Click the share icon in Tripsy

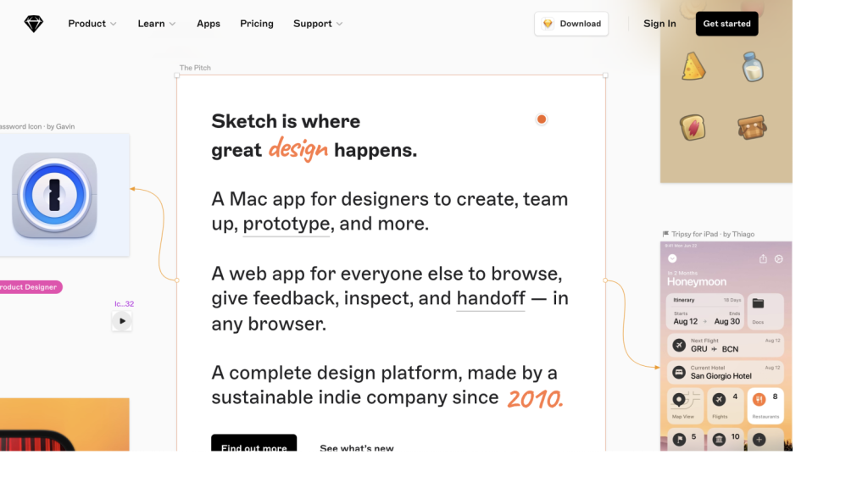(x=763, y=259)
